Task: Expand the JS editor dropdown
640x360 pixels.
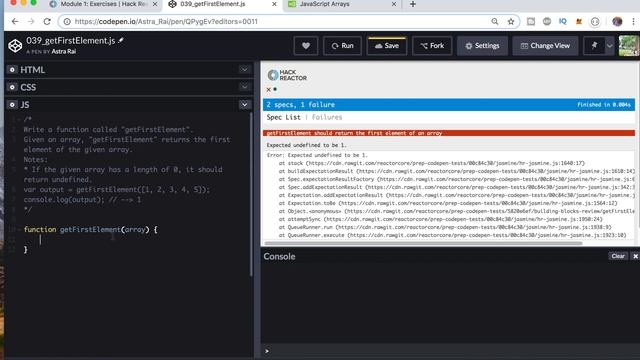Action: click(x=244, y=104)
